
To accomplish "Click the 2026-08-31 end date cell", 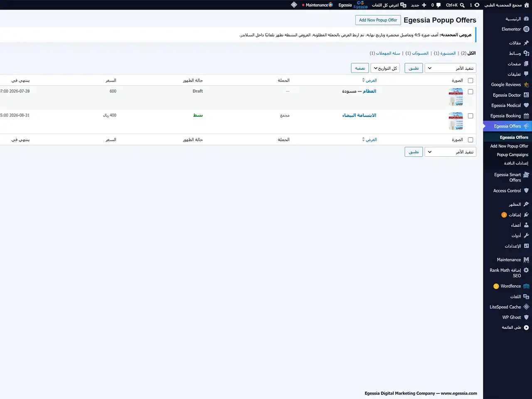I will (x=15, y=115).
